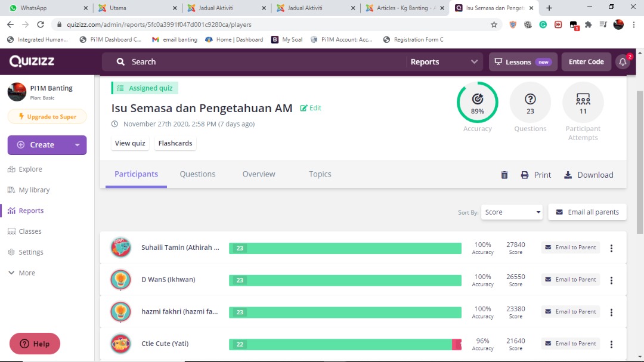Switch to the Questions tab
Screen dimensions: 644x362
coord(197,174)
